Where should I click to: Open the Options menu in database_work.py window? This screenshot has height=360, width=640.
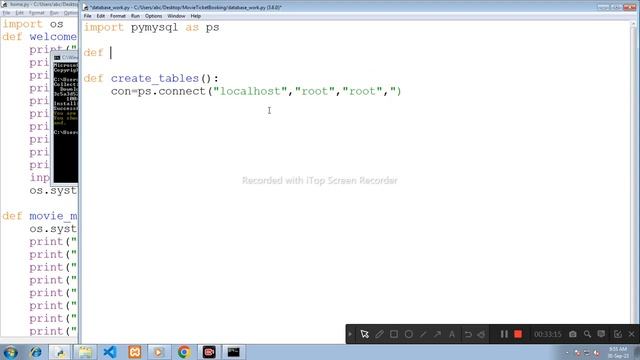click(x=153, y=16)
